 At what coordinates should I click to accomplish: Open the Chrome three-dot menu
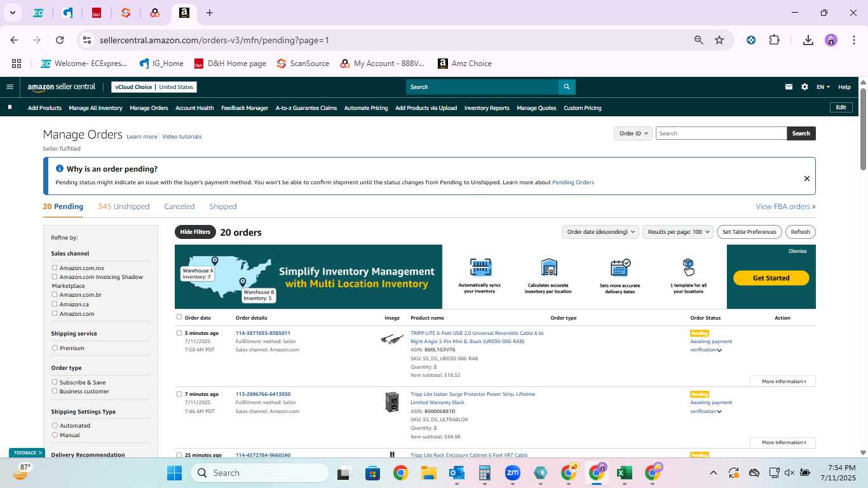coord(853,40)
